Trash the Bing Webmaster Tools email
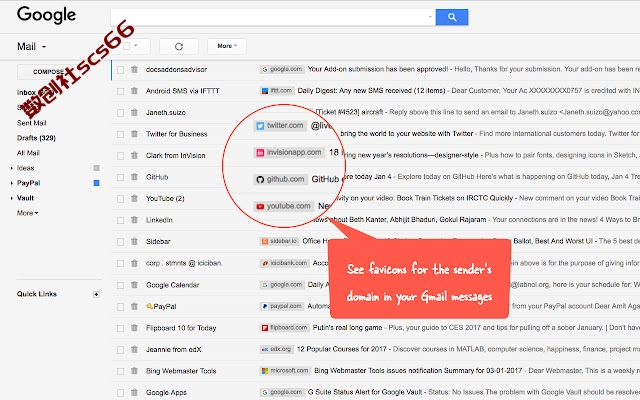This screenshot has height=400, width=640. tap(134, 371)
